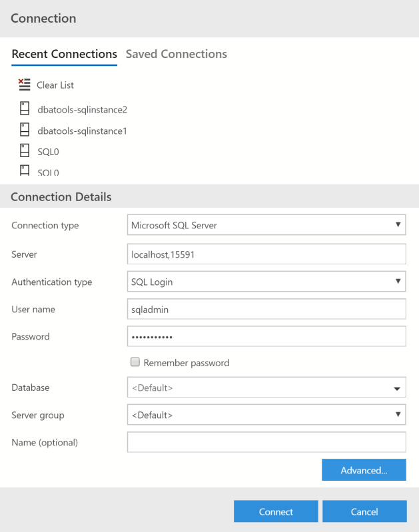Viewport: 419px width, 532px height.
Task: Switch to the Saved Connections tab
Action: 176,55
